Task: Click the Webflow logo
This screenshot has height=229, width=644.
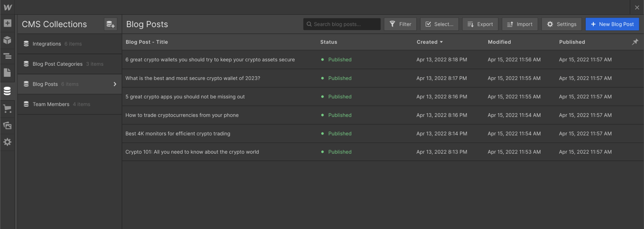Action: point(7,7)
